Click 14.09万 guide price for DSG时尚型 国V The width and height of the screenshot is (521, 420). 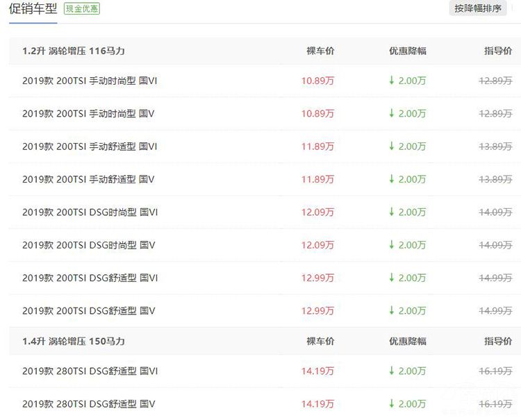[495, 245]
